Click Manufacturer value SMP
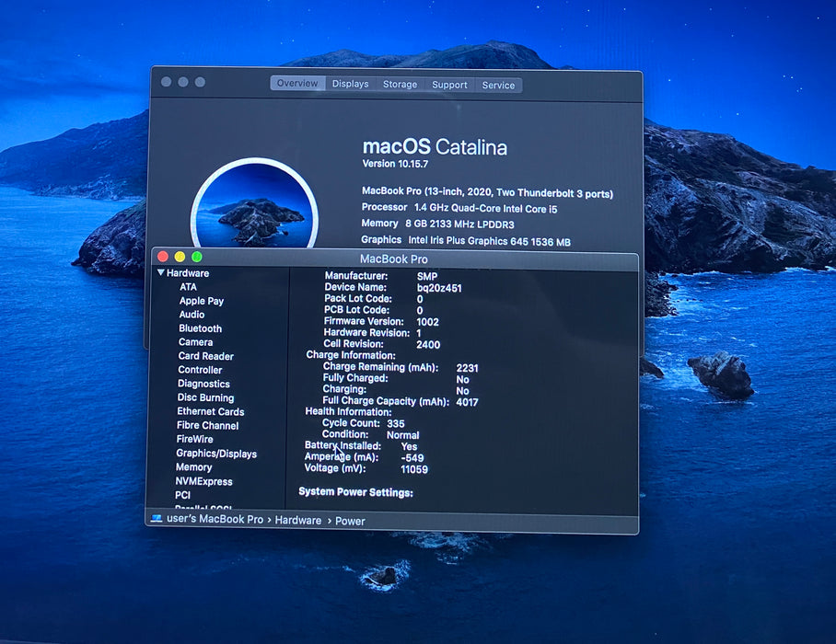Screen dimensions: 836x644 click(x=427, y=277)
